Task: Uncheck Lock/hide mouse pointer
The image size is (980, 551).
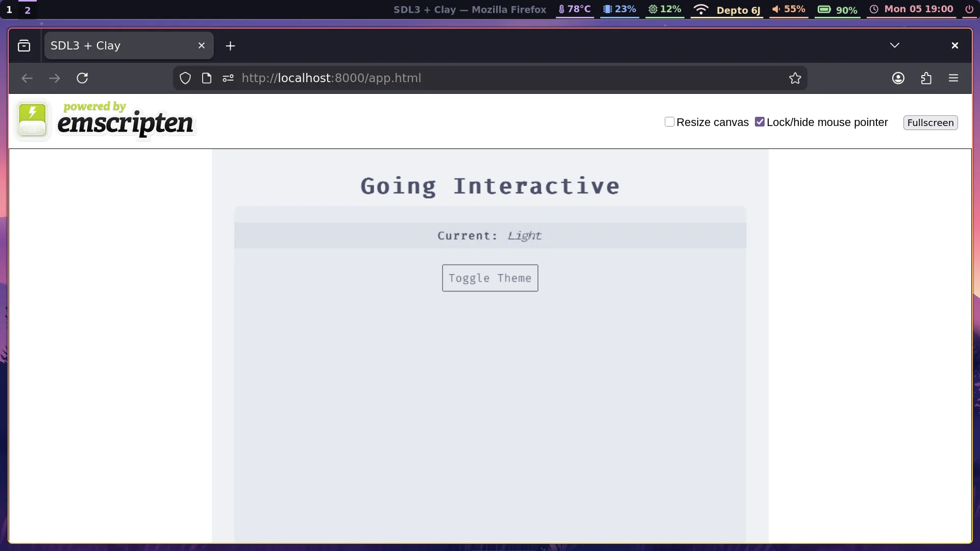Action: tap(760, 122)
